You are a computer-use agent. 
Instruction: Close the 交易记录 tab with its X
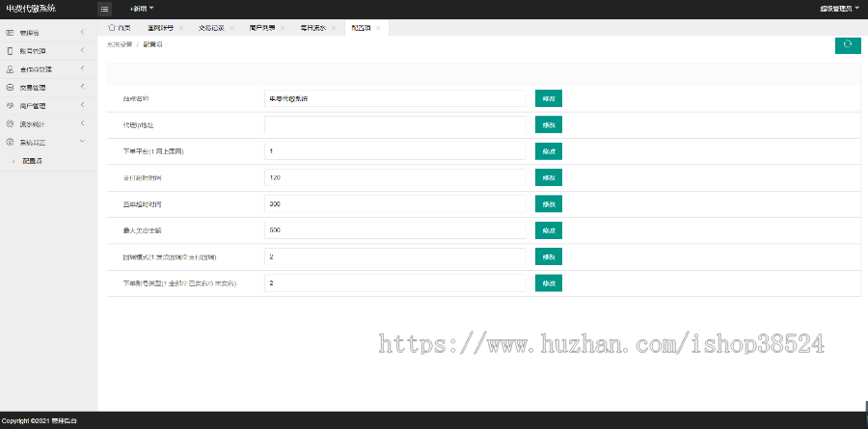[231, 28]
